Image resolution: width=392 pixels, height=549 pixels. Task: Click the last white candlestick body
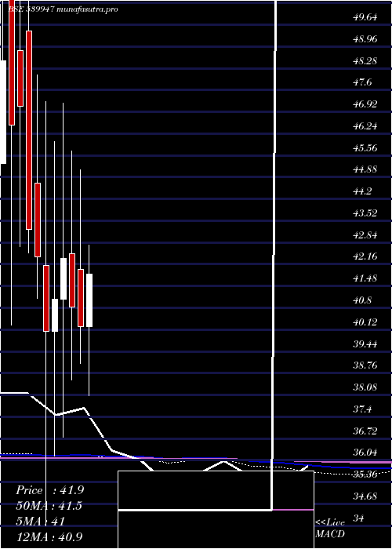click(x=89, y=300)
